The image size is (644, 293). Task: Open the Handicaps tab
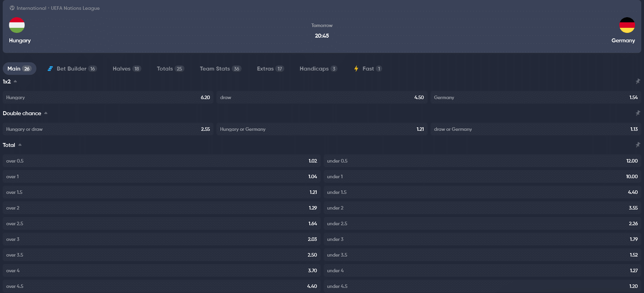click(318, 69)
